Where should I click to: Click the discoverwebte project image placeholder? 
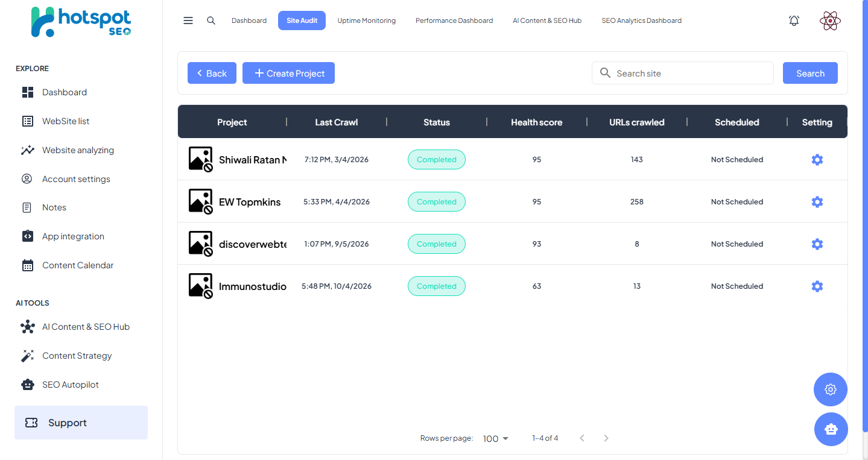[x=201, y=244]
